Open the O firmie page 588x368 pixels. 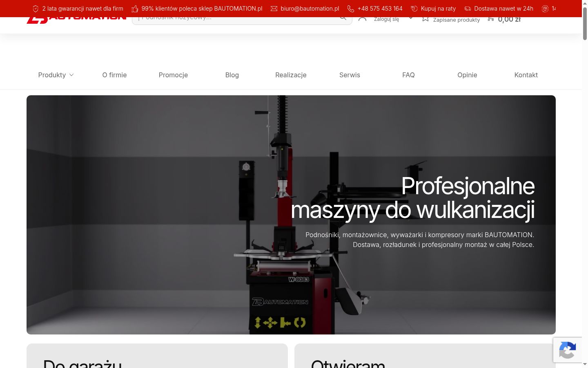114,75
